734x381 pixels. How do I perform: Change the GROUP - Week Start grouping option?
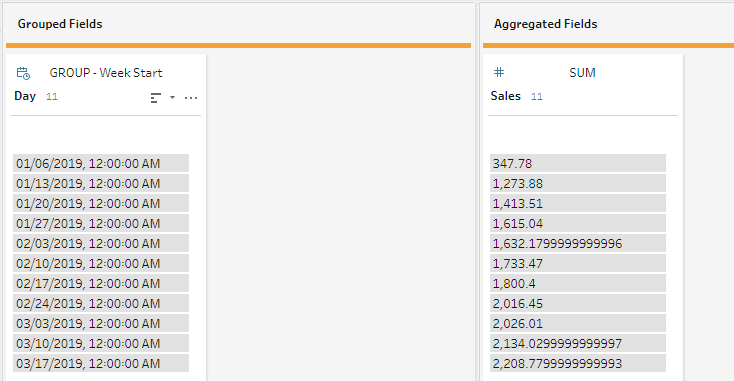tap(106, 73)
